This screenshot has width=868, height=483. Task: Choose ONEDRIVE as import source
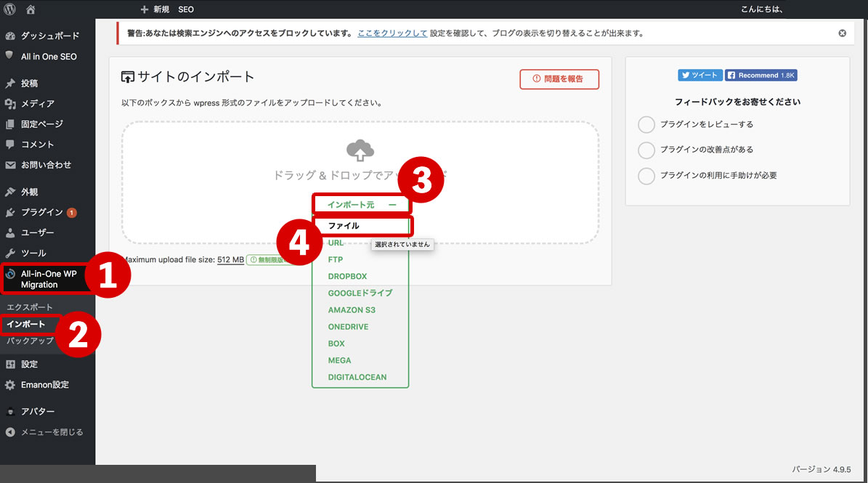[x=348, y=327]
